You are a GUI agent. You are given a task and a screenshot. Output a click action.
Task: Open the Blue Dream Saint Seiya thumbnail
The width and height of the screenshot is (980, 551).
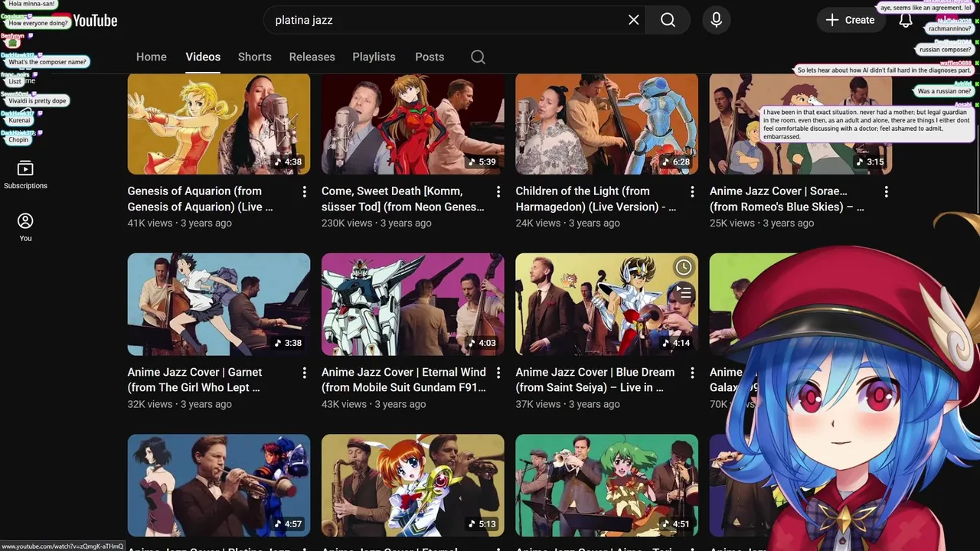pos(607,305)
